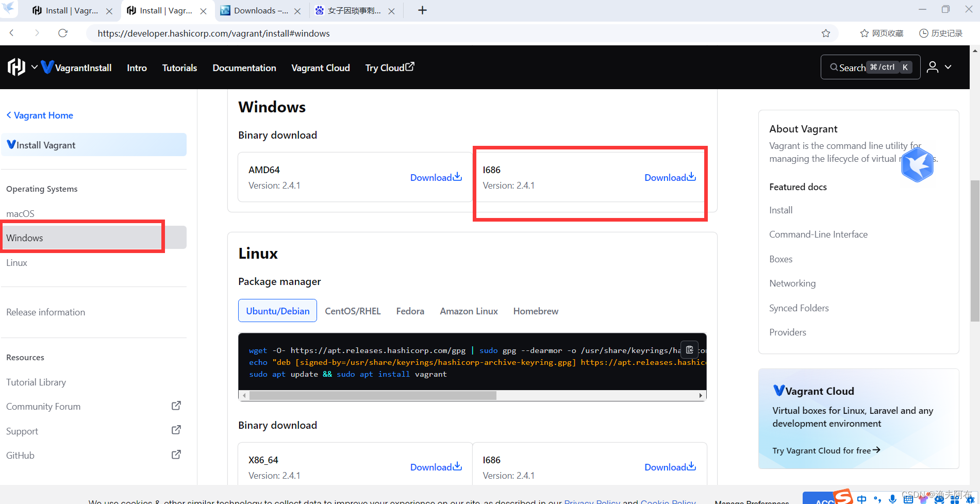980x504 pixels.
Task: Open Boxes featured doc
Action: (780, 259)
